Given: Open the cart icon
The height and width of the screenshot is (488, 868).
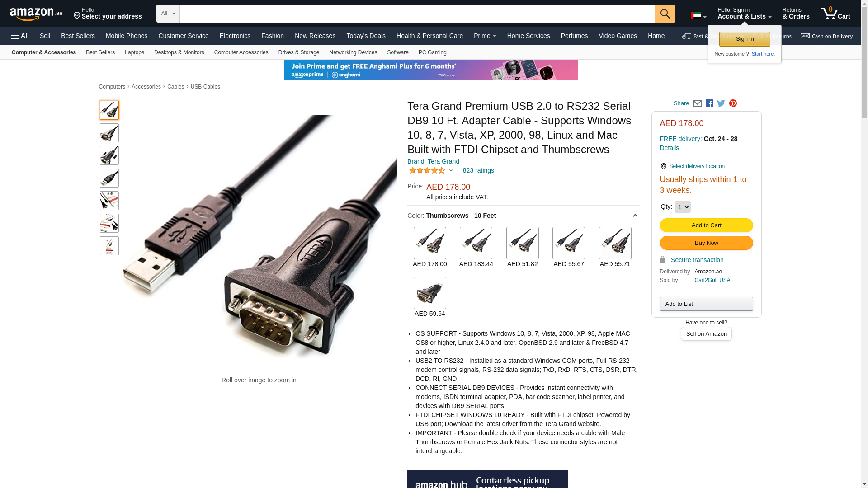Looking at the screenshot, I should pyautogui.click(x=835, y=14).
